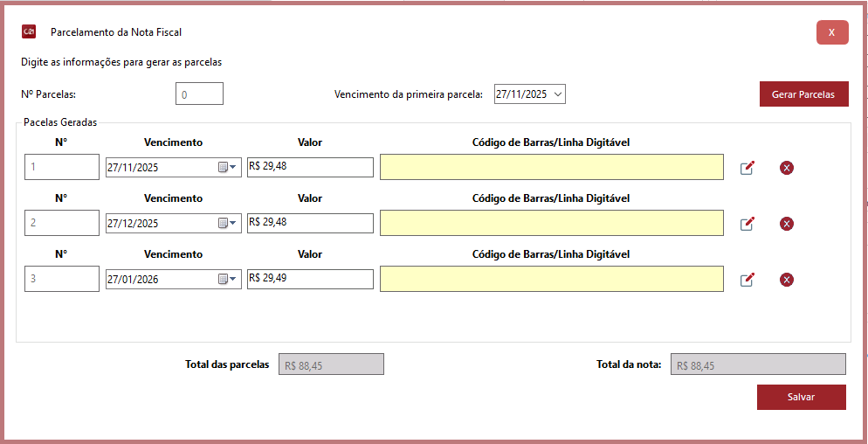Click the app logo in title bar
Image resolution: width=868 pixels, height=444 pixels.
tap(29, 32)
